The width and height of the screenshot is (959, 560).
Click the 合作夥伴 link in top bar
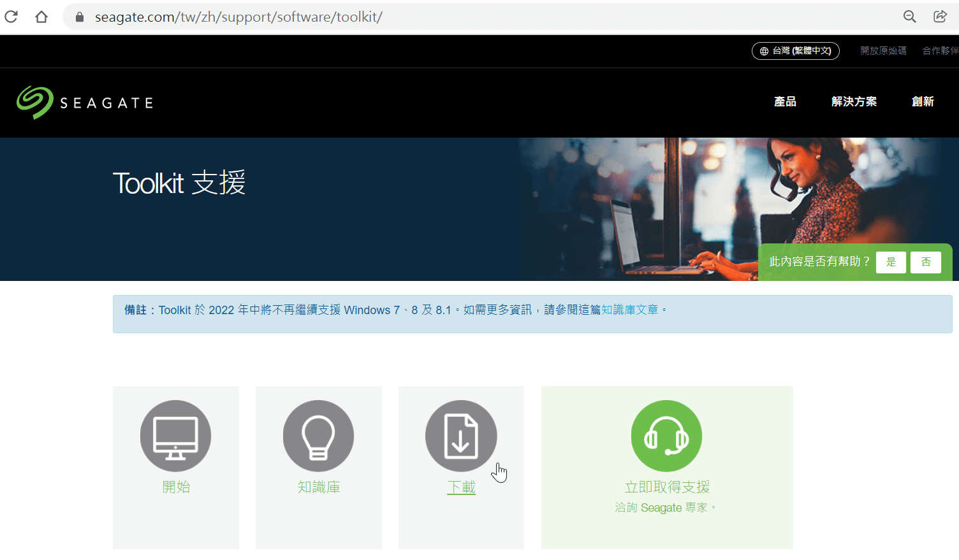coord(941,51)
